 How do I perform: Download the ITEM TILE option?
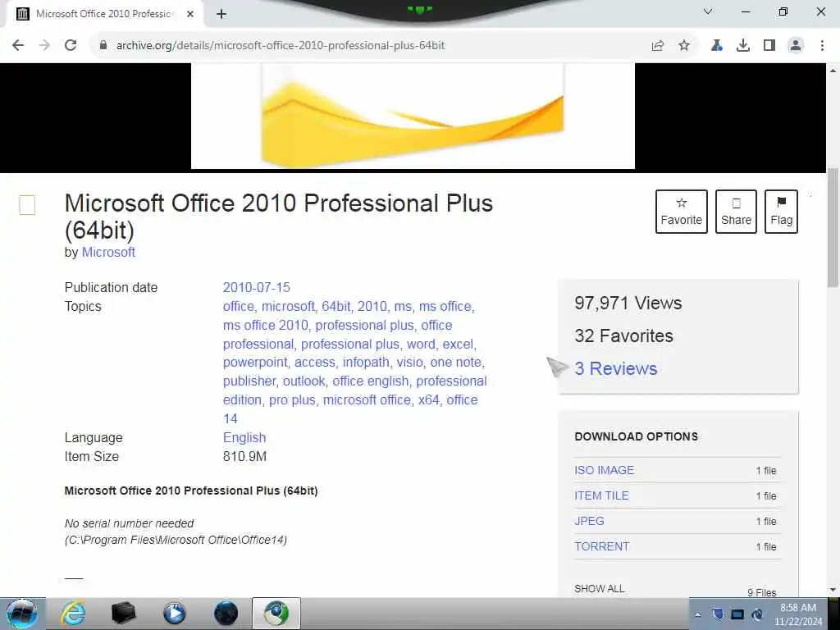pyautogui.click(x=601, y=496)
